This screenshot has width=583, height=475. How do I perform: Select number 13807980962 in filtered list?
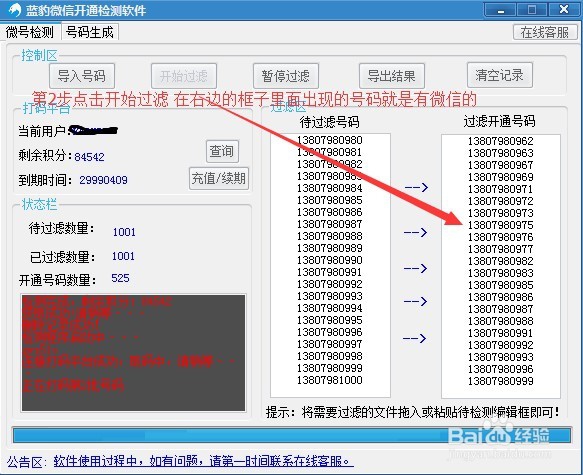click(500, 141)
